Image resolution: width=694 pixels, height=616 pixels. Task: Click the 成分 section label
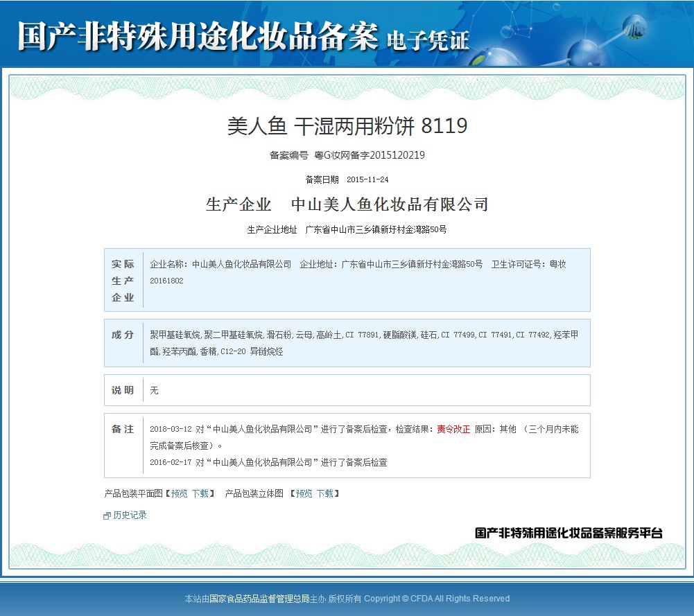[x=123, y=335]
